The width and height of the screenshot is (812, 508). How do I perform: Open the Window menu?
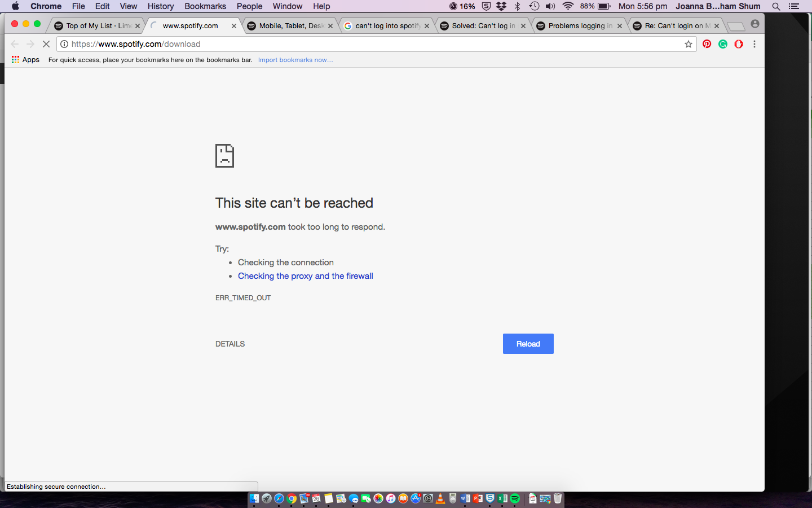tap(288, 6)
